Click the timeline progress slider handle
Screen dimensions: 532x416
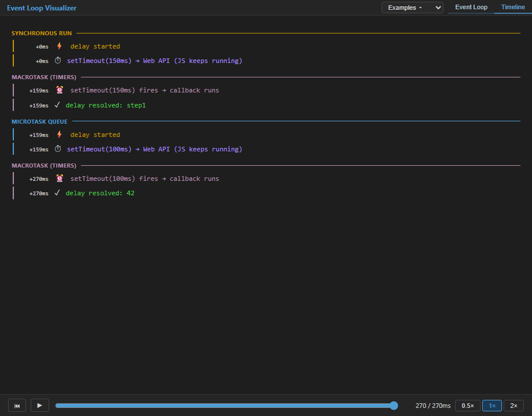(394, 406)
